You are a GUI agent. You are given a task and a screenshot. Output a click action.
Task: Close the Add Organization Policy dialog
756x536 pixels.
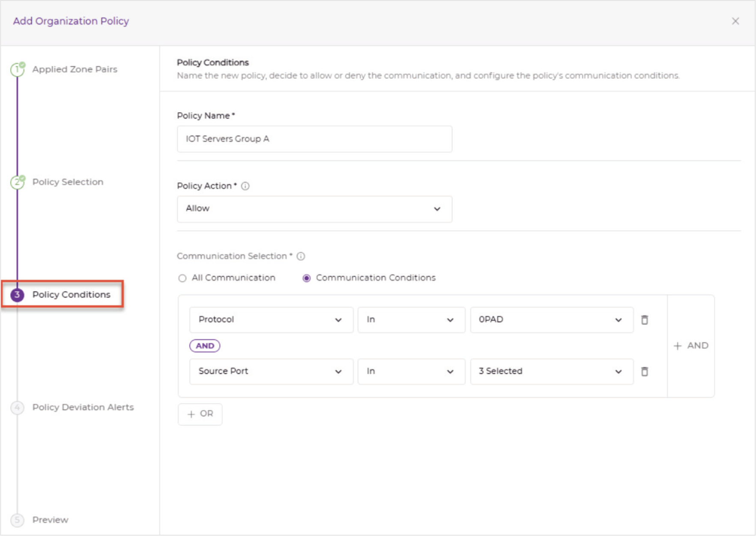tap(735, 21)
